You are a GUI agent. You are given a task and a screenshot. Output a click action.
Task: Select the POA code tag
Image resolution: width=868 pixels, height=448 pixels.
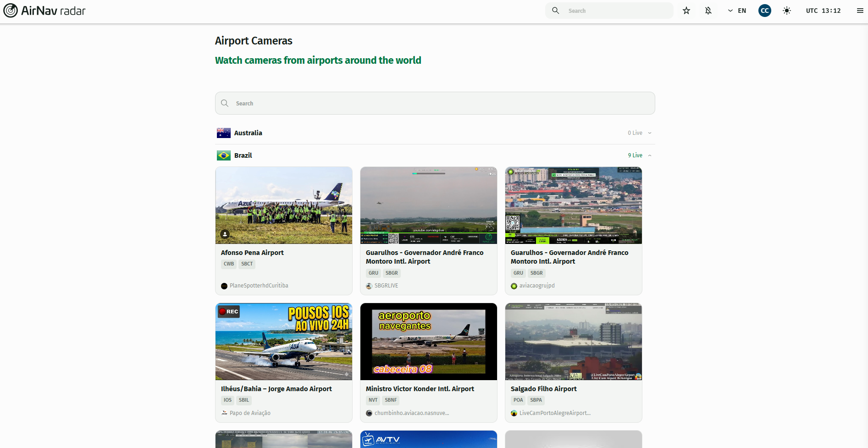pyautogui.click(x=518, y=400)
